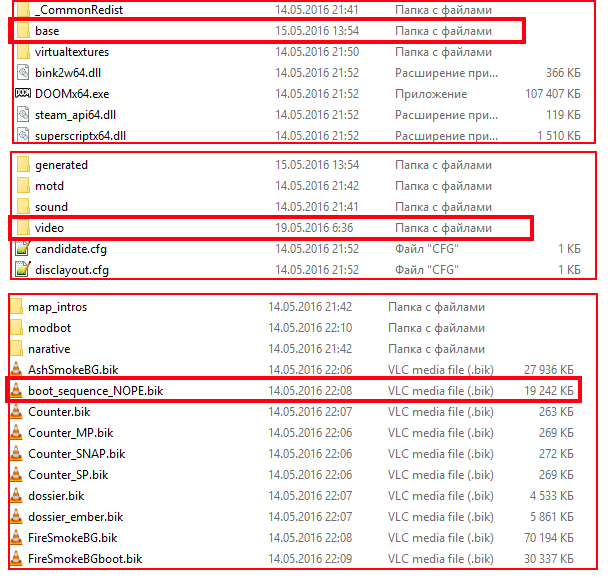Select the sound folder icon

[23, 206]
